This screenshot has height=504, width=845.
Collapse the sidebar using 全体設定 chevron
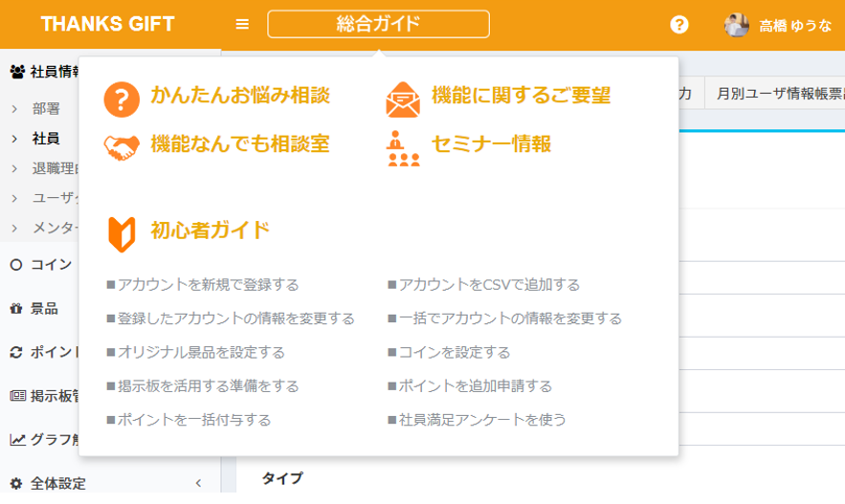click(x=198, y=484)
